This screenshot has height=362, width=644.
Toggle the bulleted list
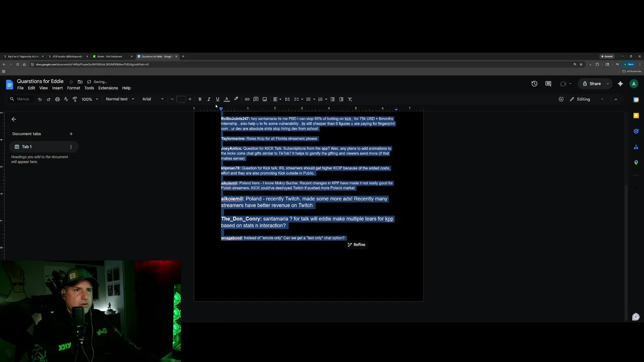(x=308, y=99)
